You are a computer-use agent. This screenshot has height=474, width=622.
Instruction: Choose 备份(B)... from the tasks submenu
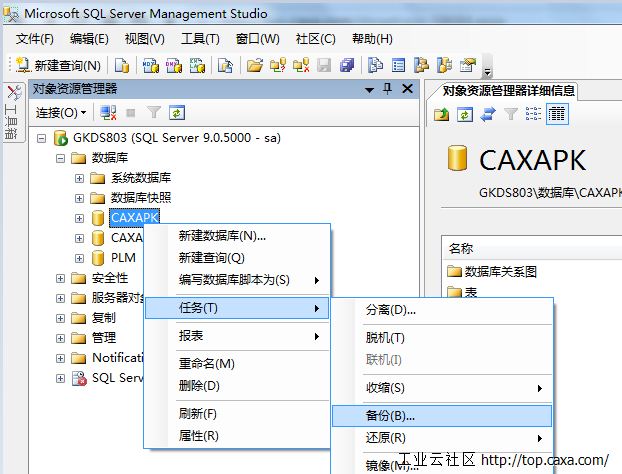pos(391,414)
